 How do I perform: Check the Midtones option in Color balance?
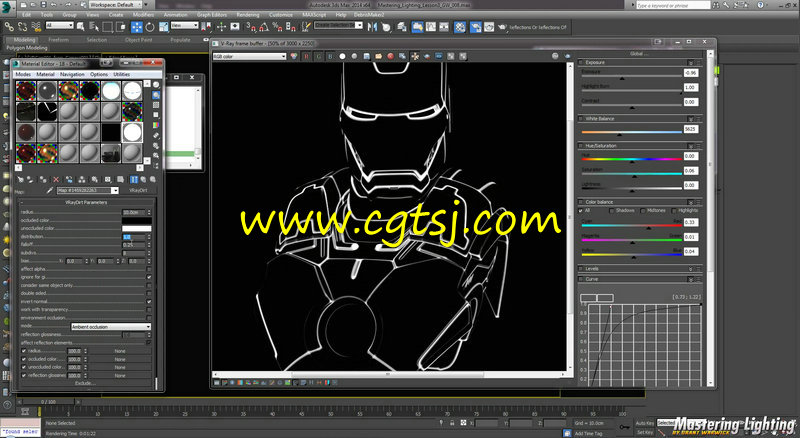tap(643, 210)
